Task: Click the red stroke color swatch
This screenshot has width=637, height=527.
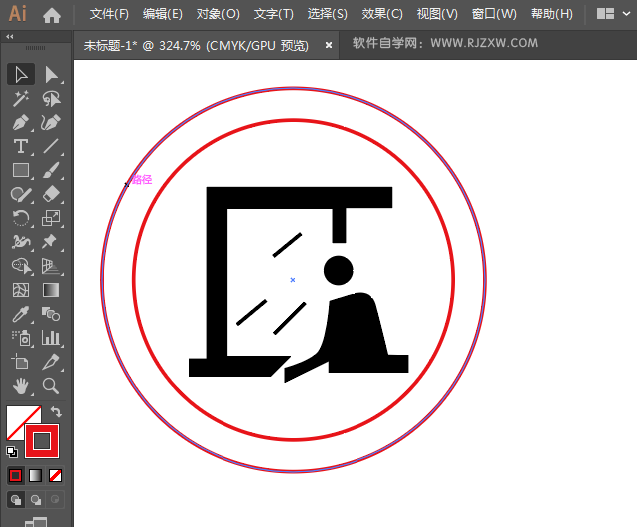Action: tap(42, 440)
